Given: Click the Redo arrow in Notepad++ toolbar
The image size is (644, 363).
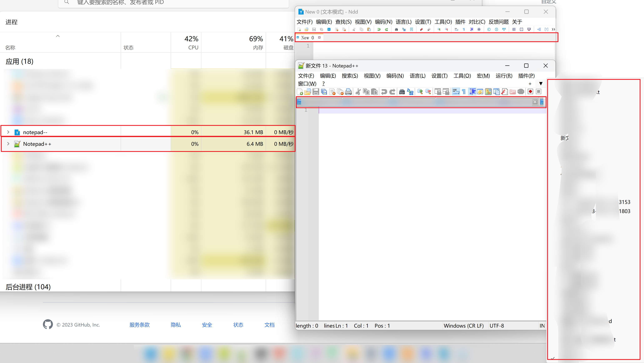Looking at the screenshot, I should click(392, 92).
